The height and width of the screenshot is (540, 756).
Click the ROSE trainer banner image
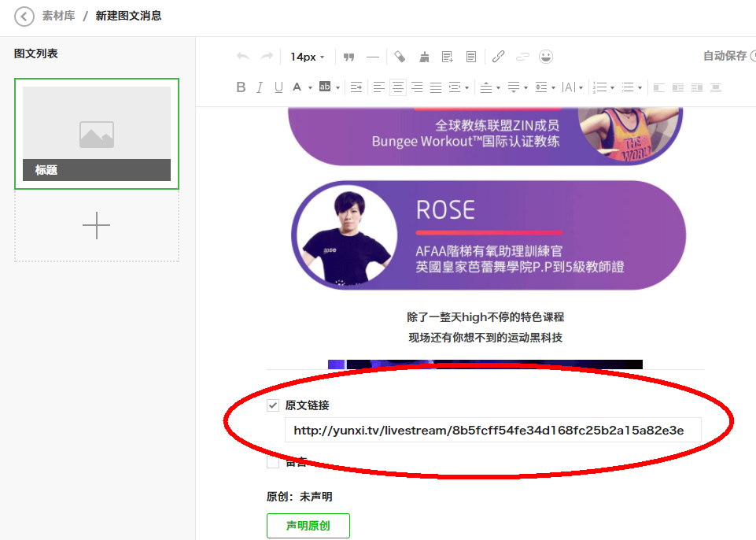pyautogui.click(x=489, y=235)
